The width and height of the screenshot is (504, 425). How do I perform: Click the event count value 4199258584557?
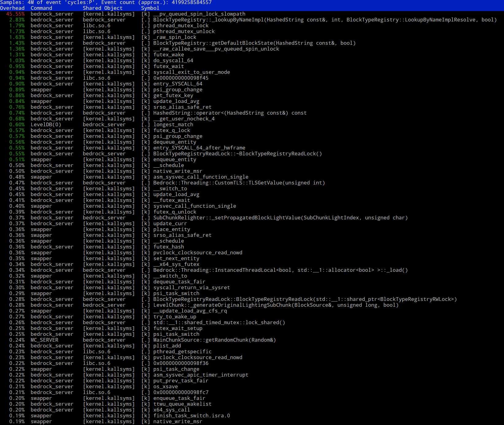[x=192, y=2]
